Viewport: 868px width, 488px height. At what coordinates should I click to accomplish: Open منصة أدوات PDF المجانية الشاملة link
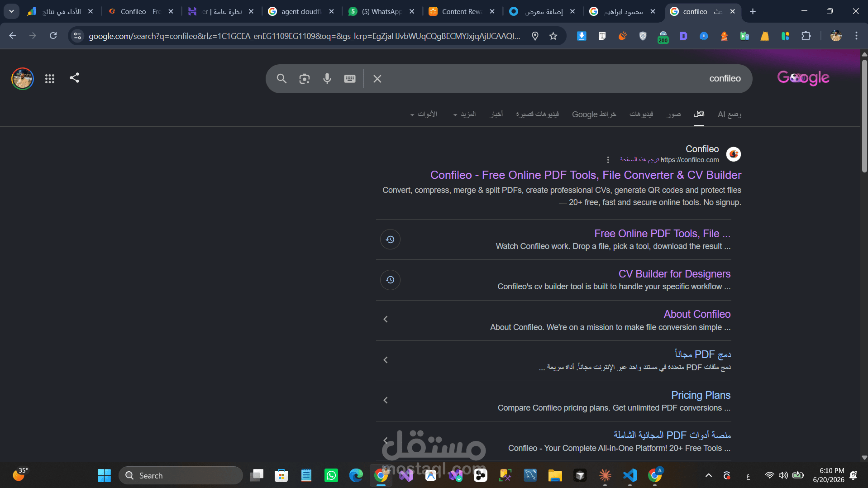pos(672,435)
